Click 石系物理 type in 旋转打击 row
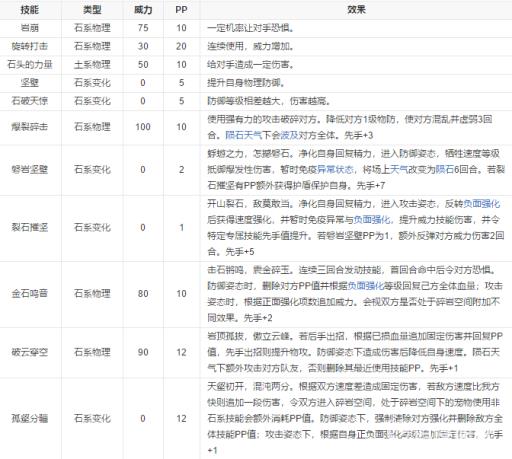 92,46
